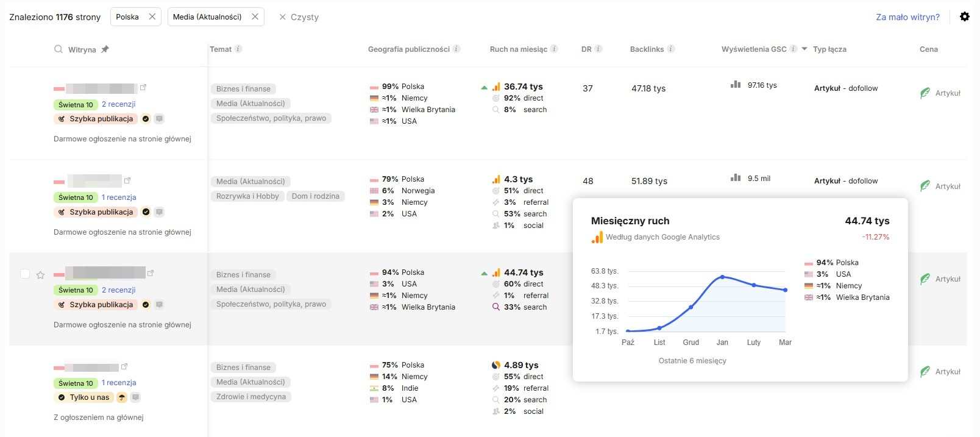
Task: Open '2 recenzji' link of first site
Action: pyautogui.click(x=118, y=104)
